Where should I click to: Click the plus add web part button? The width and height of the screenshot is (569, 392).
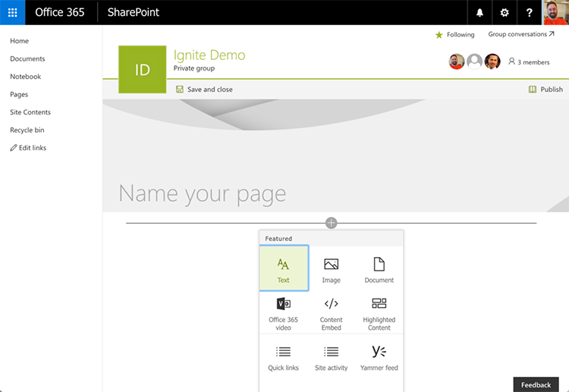[x=331, y=223]
